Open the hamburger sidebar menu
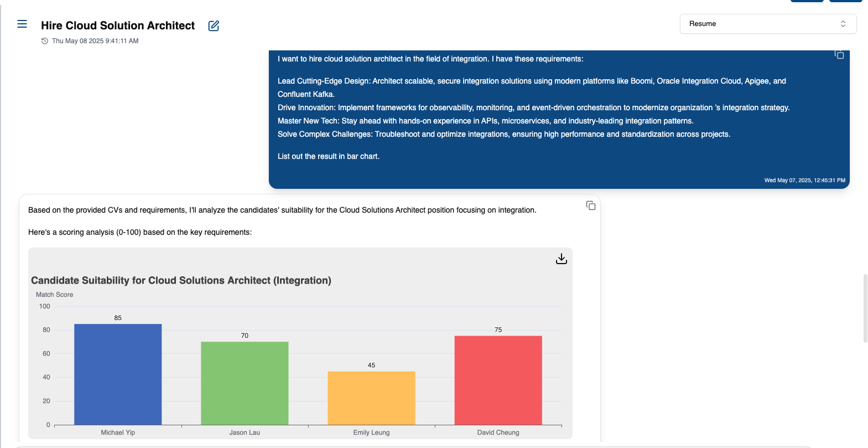This screenshot has height=448, width=868. coord(22,24)
